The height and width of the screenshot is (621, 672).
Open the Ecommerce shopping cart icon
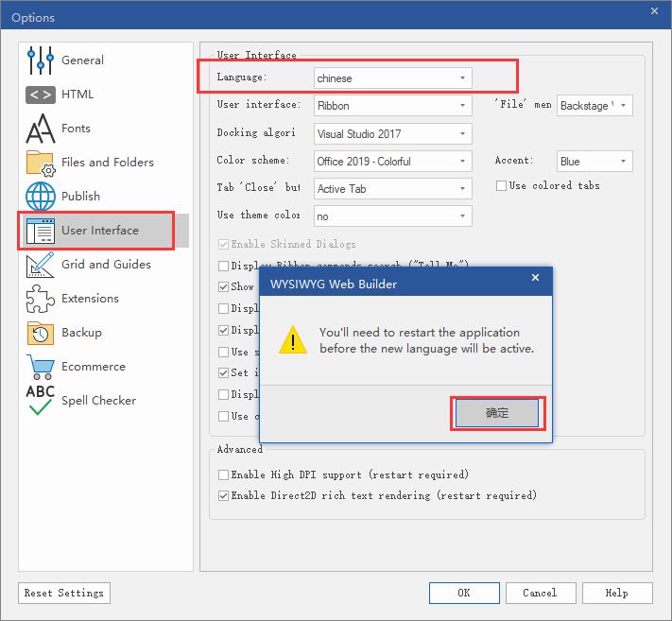[x=41, y=367]
